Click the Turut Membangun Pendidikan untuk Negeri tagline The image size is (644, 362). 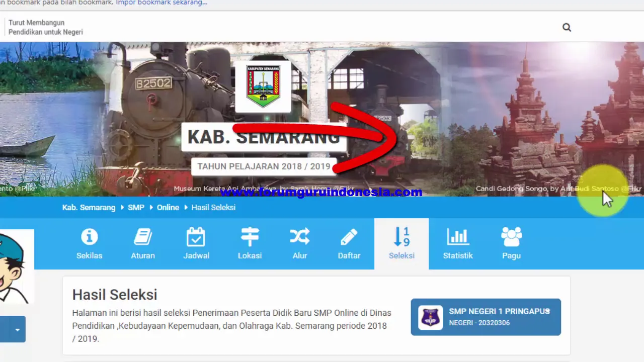[x=45, y=28]
